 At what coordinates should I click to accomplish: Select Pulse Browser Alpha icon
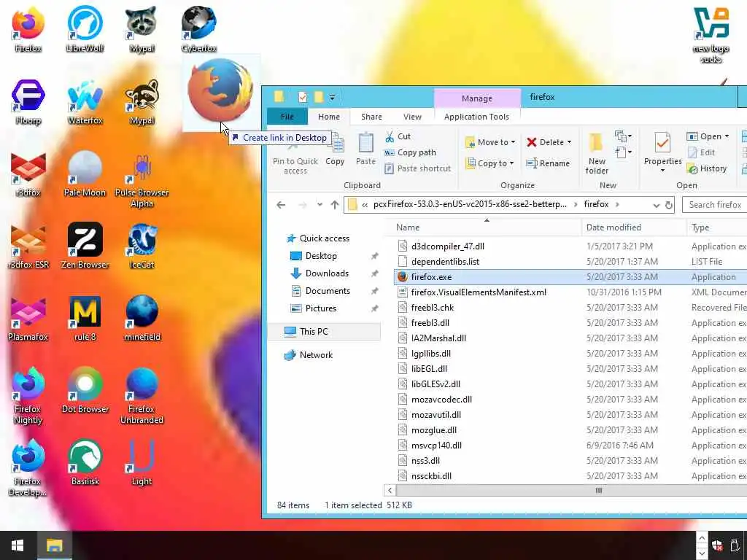tap(142, 179)
